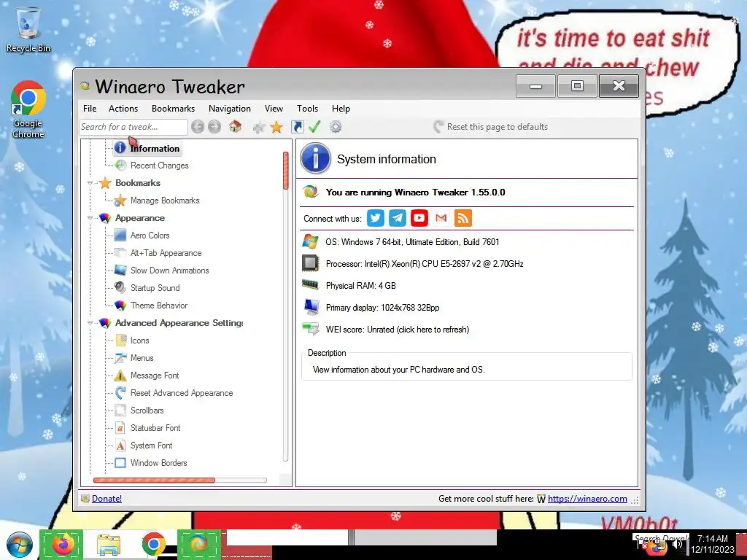Viewport: 747px width, 560px height.
Task: Select Menus tree item
Action: tap(142, 357)
